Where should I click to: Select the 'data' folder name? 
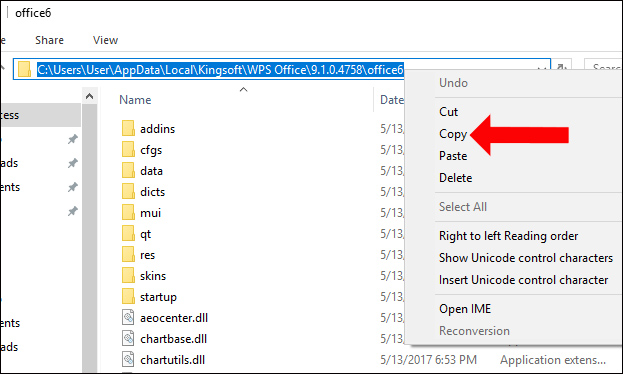151,171
